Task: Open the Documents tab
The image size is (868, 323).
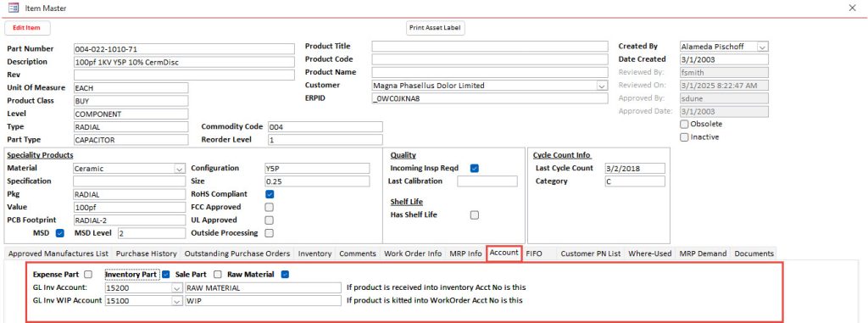Action: pyautogui.click(x=754, y=253)
